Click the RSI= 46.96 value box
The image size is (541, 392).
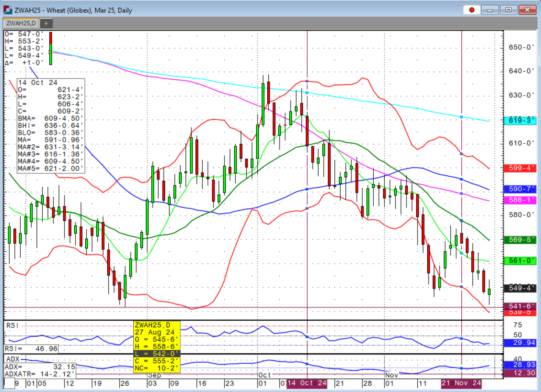click(x=32, y=349)
